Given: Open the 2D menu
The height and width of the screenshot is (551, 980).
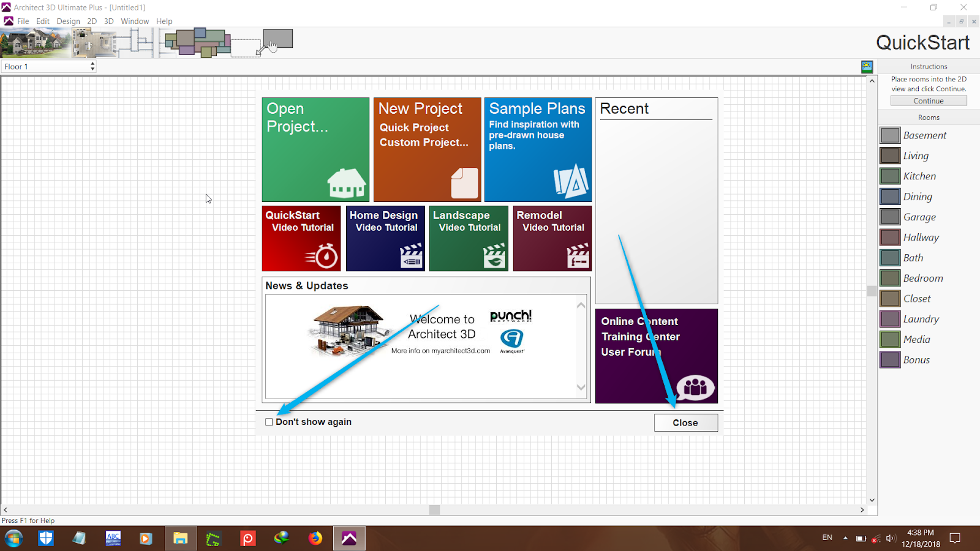Looking at the screenshot, I should click(92, 21).
